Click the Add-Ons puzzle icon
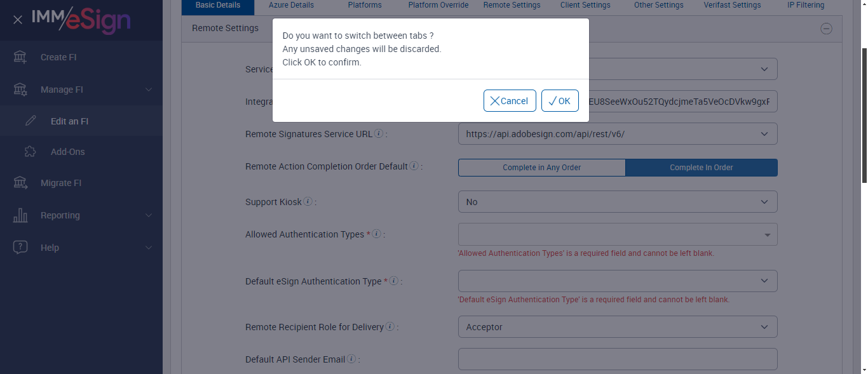This screenshot has width=868, height=374. pyautogui.click(x=31, y=152)
